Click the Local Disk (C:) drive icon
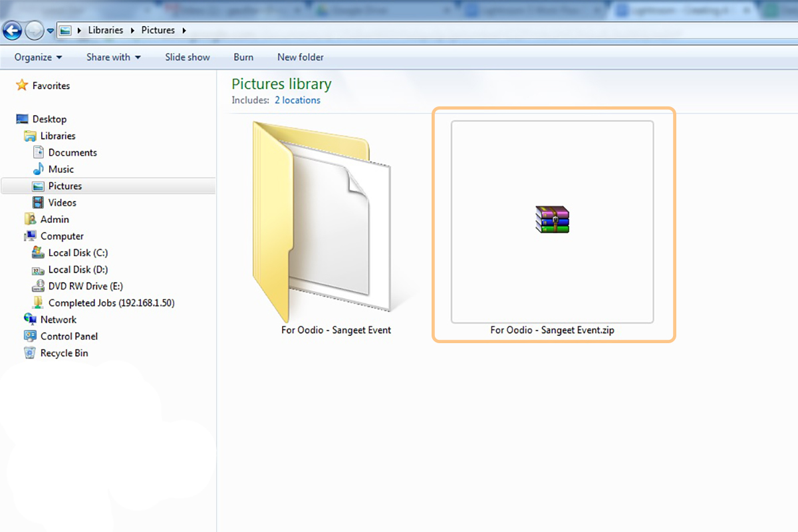Viewport: 798px width, 532px height. 39,253
